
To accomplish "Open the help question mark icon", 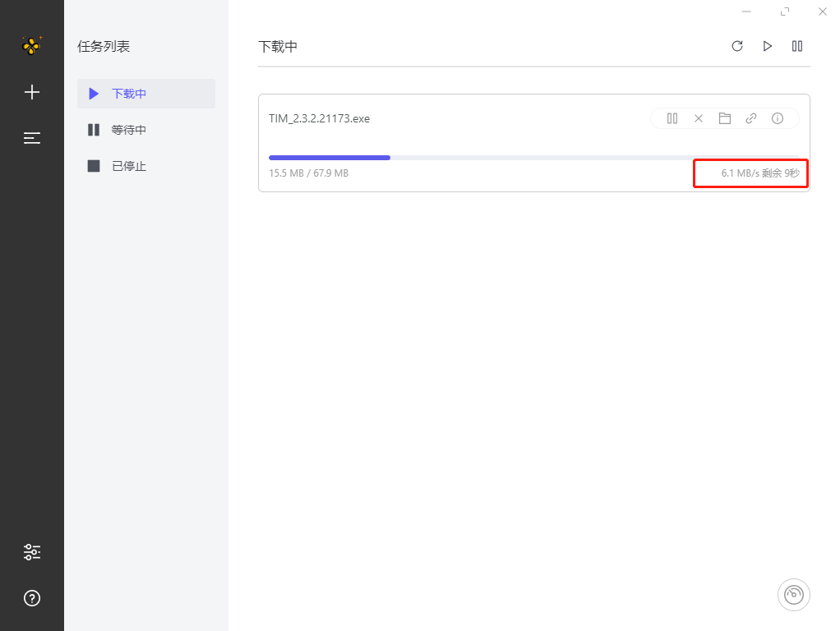I will 32,598.
